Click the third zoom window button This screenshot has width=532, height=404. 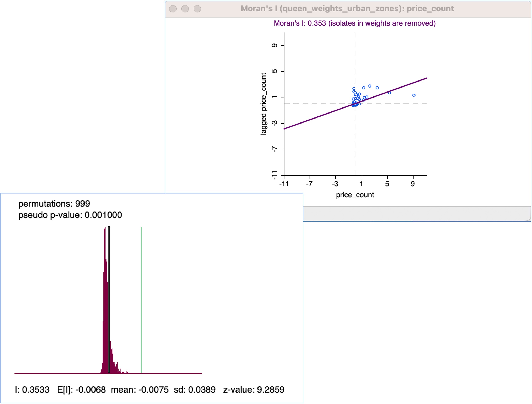[x=197, y=9]
